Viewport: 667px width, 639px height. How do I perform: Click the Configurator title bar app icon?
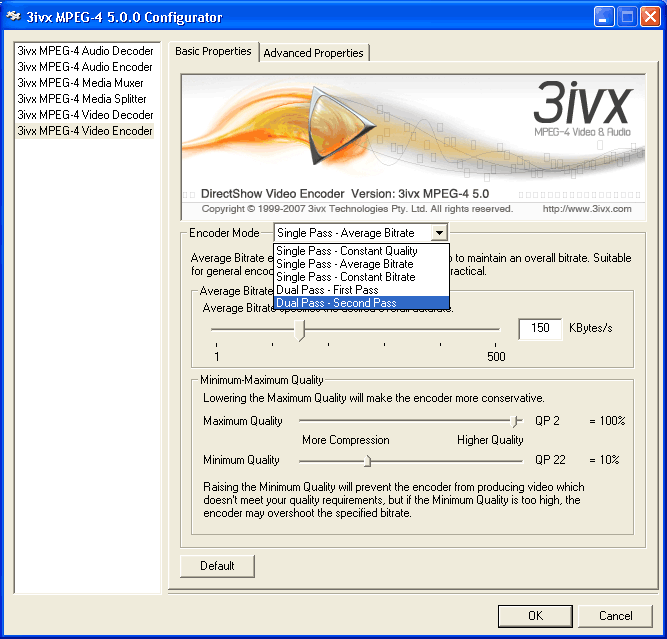pyautogui.click(x=13, y=17)
